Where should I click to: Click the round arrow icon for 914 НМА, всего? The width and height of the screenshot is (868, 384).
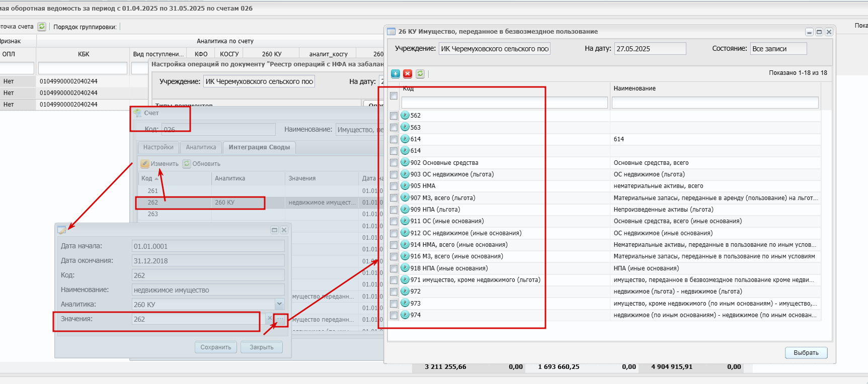click(405, 244)
